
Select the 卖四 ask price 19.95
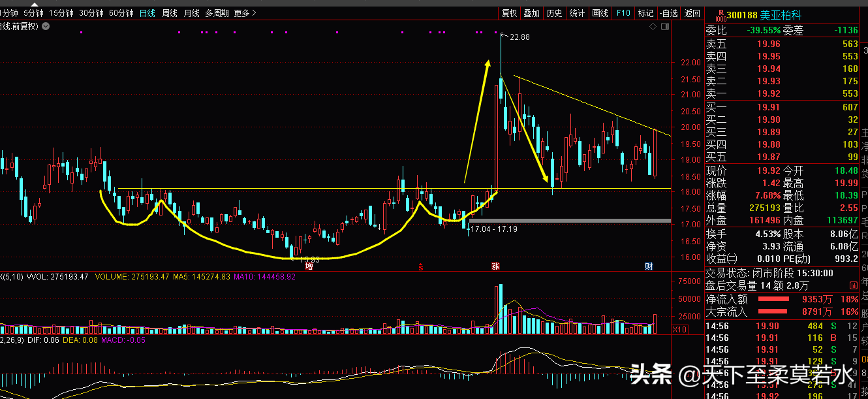coord(768,57)
